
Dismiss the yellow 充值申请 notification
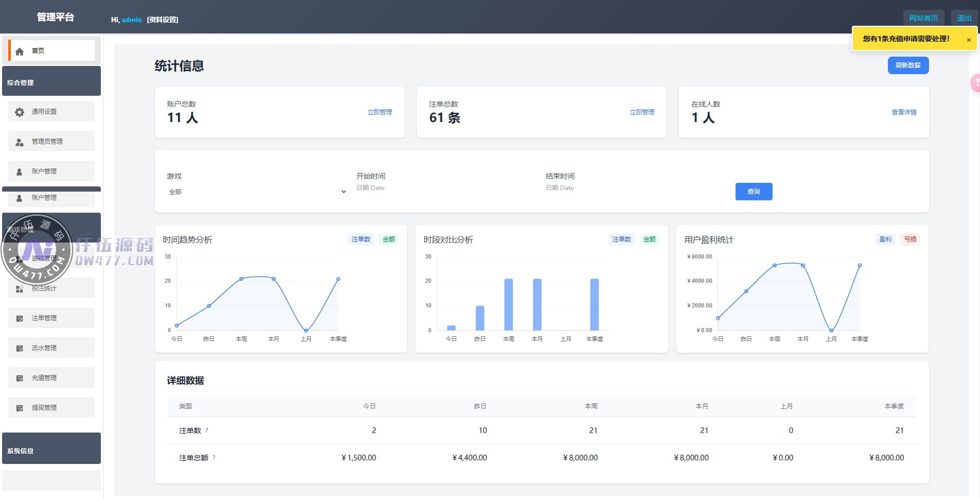click(x=969, y=40)
